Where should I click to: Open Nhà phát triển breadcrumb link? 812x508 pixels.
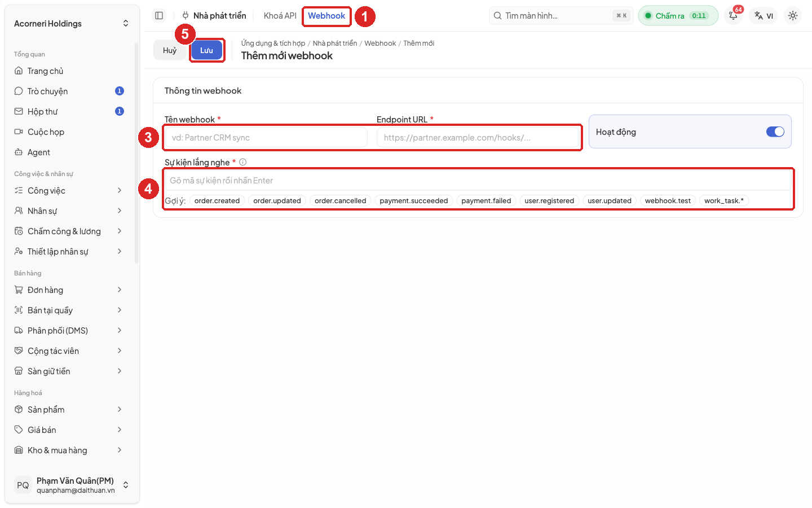tap(335, 43)
